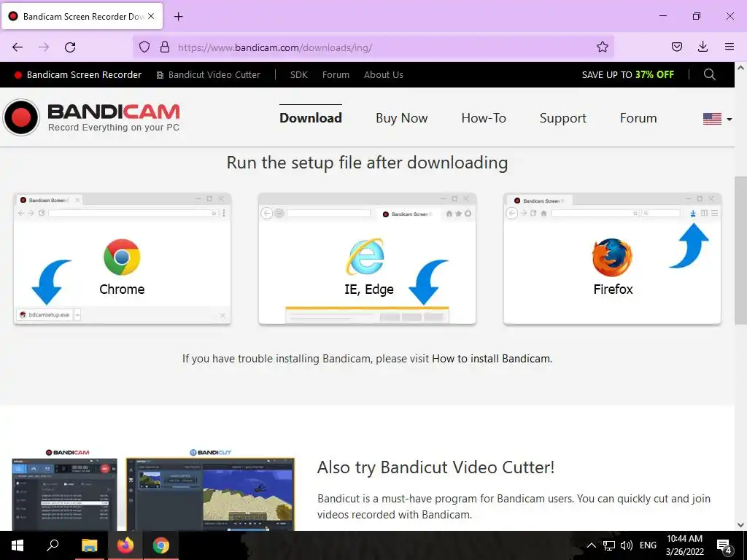747x560 pixels.
Task: Click the Chrome instruction thumbnail
Action: [x=123, y=259]
